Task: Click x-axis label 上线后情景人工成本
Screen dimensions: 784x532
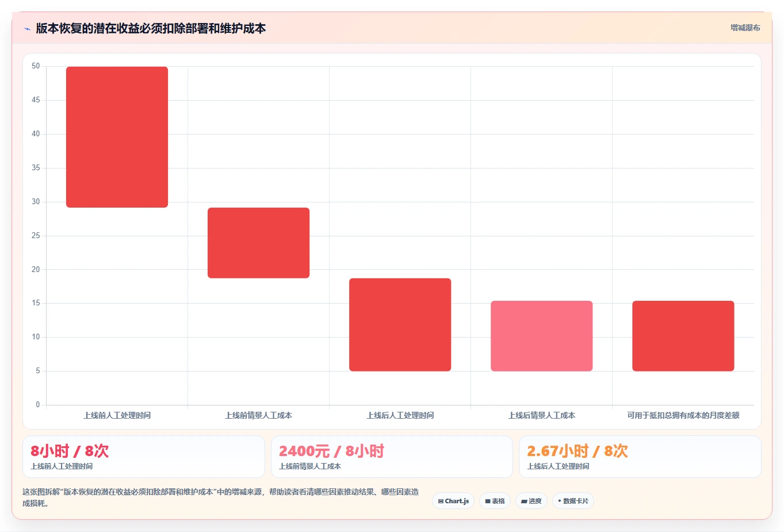Action: (x=542, y=415)
